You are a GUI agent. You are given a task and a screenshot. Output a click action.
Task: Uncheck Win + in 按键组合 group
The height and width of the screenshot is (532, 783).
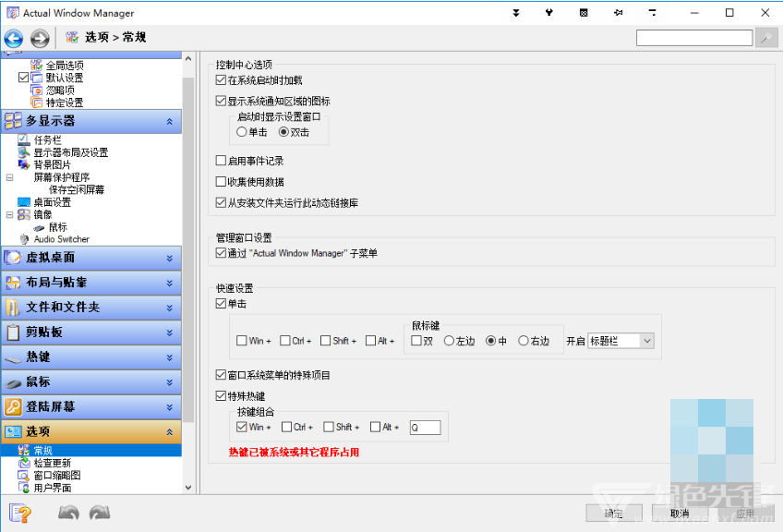point(242,427)
